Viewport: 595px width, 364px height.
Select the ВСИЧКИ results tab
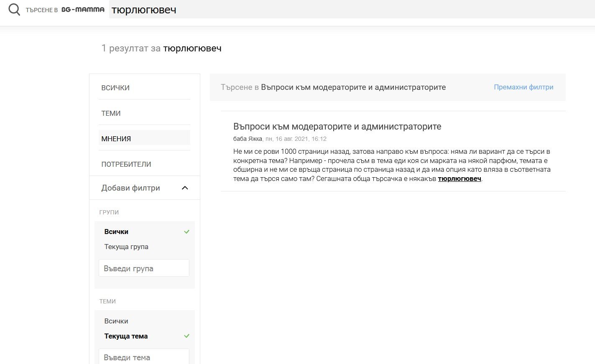click(x=115, y=88)
